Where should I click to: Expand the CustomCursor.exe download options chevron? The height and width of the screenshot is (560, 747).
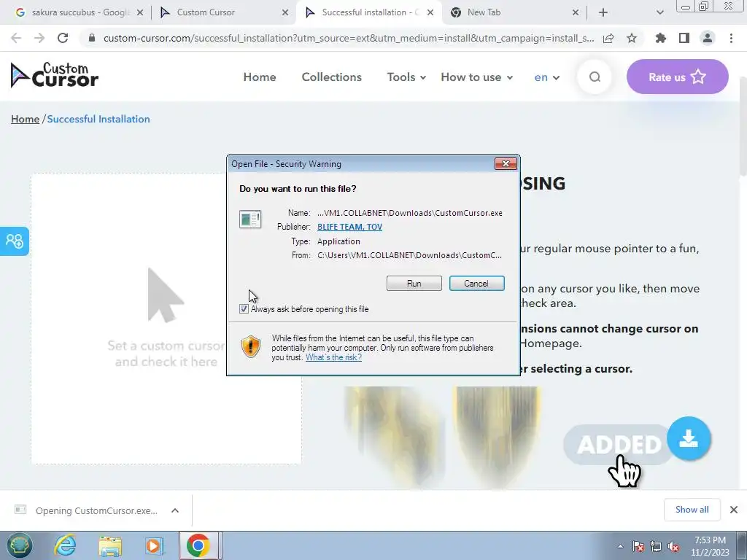point(175,510)
